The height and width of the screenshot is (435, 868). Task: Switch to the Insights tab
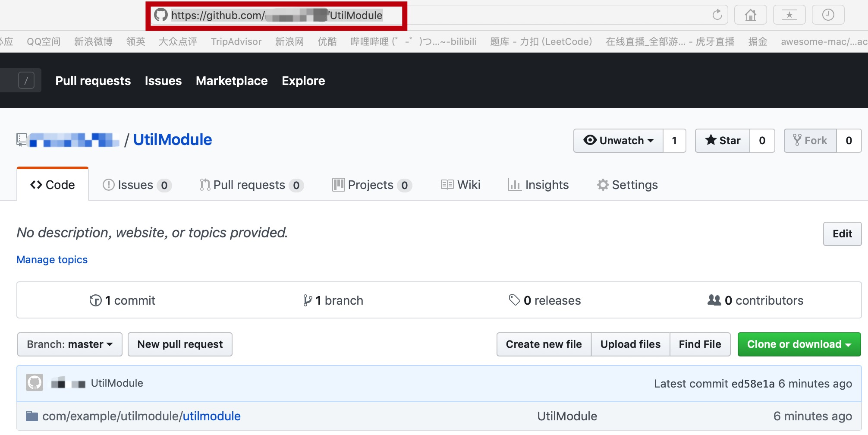[x=538, y=185]
